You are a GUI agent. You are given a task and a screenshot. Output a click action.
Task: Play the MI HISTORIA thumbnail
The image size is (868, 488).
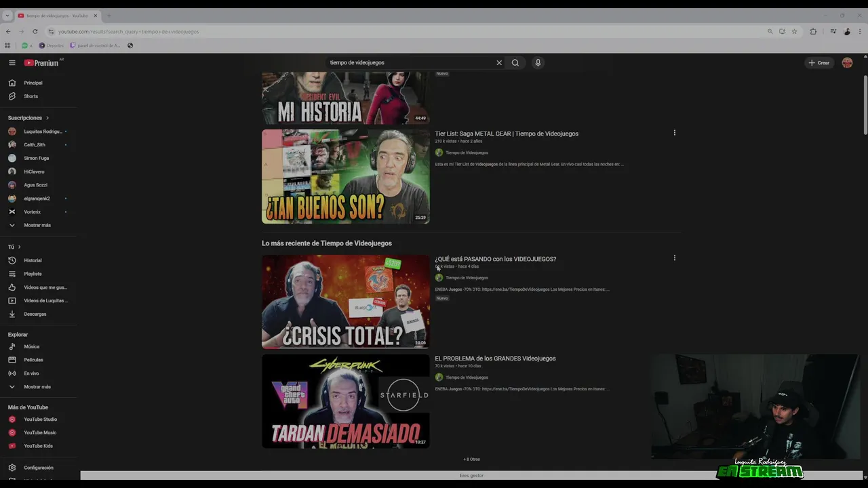pos(346,98)
